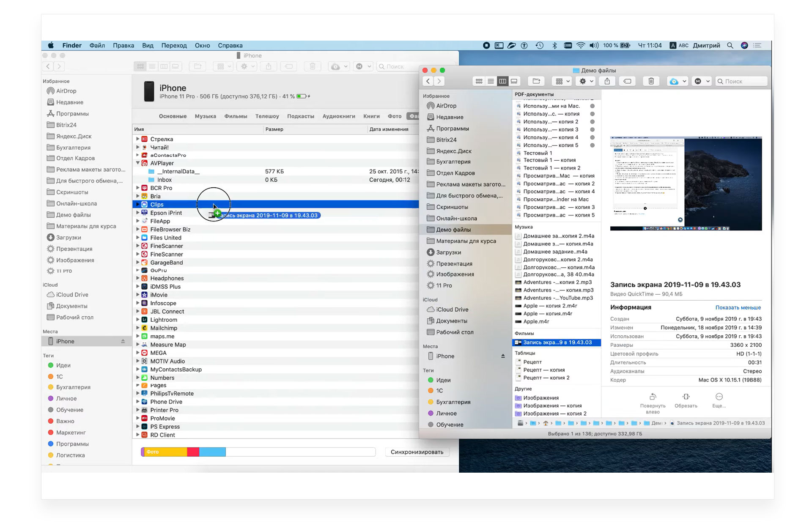
Task: Click Повернуть влево action
Action: [653, 403]
